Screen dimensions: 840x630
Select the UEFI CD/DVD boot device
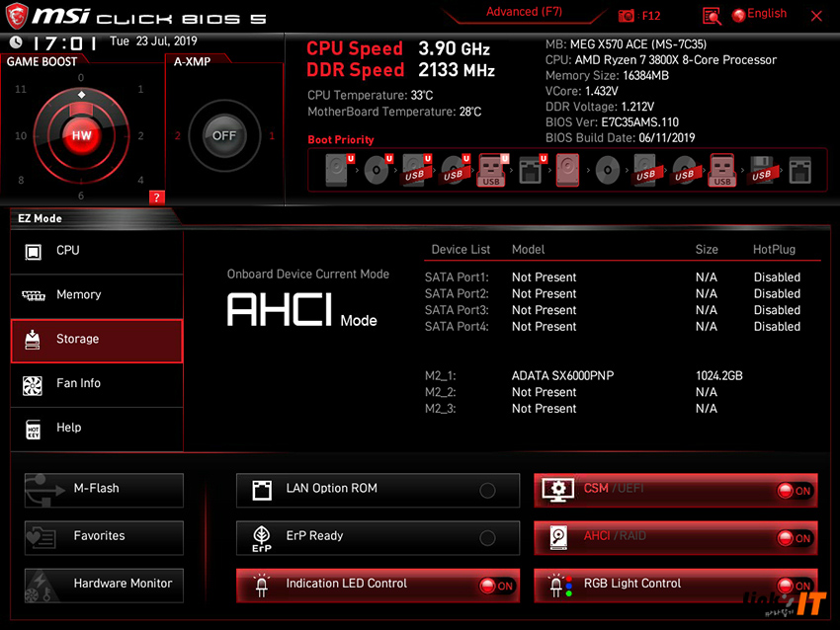coord(378,170)
